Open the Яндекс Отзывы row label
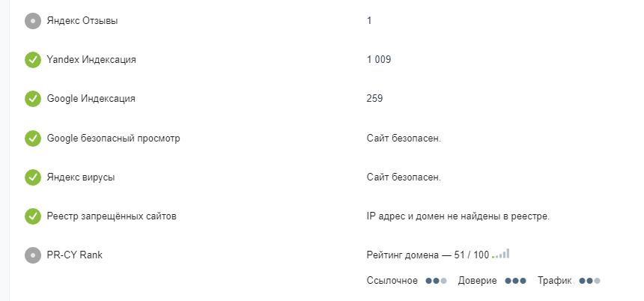Screen dimensions: 644x301 click(82, 20)
